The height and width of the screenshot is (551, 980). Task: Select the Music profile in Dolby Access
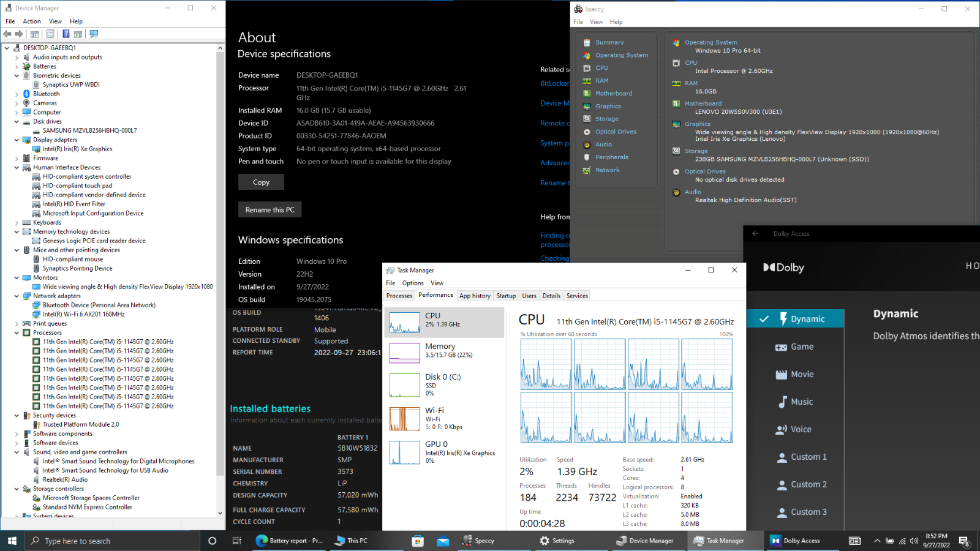[795, 402]
